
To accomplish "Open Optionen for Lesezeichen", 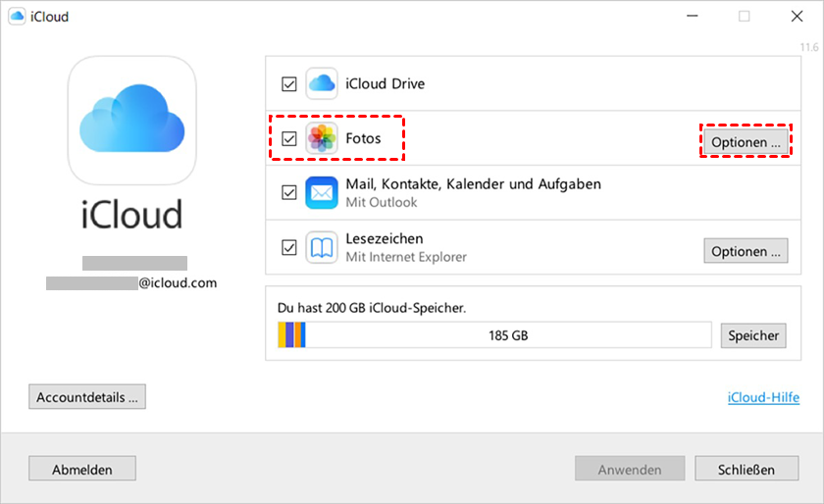I will click(x=747, y=251).
